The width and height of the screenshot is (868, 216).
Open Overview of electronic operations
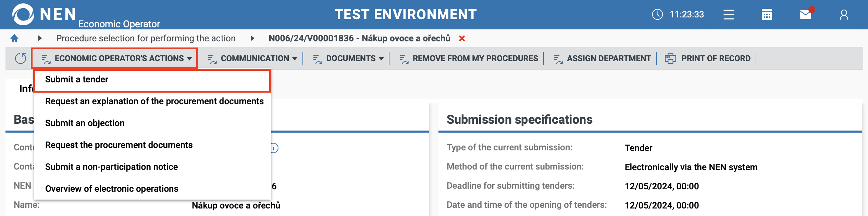tap(112, 189)
